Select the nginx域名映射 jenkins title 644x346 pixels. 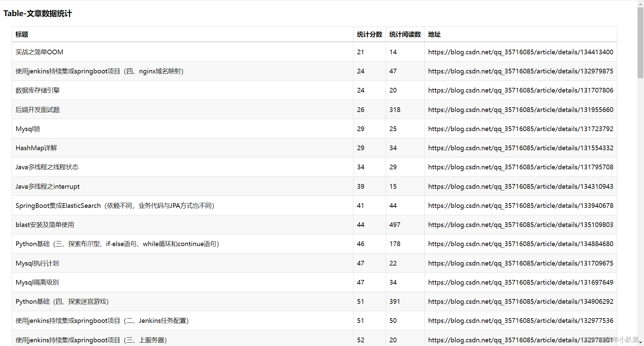click(100, 71)
